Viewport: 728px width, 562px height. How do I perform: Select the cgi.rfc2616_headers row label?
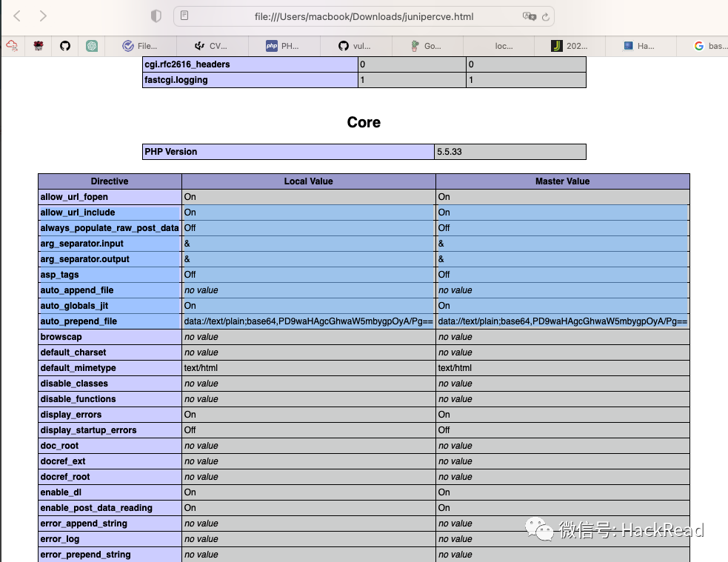187,64
